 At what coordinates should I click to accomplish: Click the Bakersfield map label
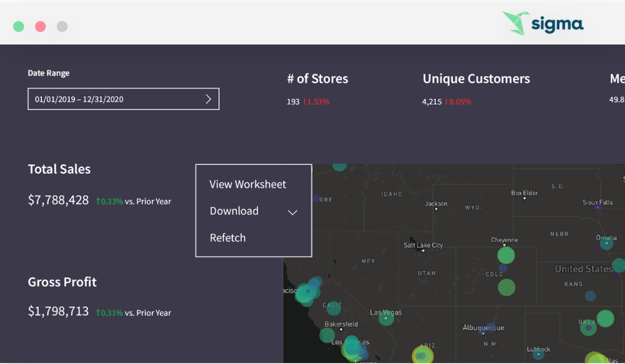(341, 324)
